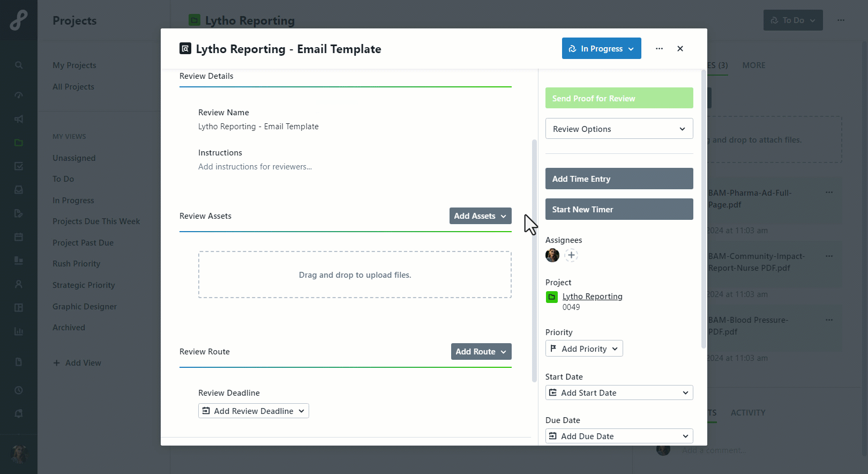Open the document page icon in sidebar

19,362
